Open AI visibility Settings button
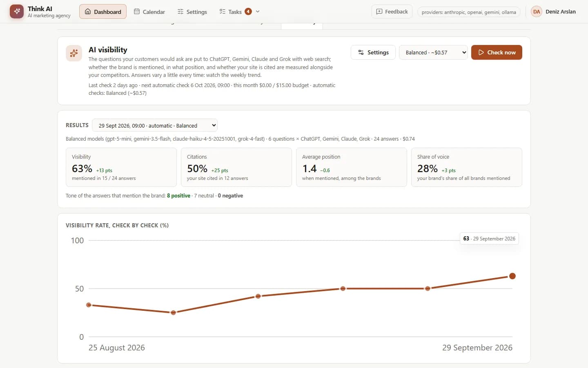Image resolution: width=588 pixels, height=368 pixels. [x=373, y=52]
